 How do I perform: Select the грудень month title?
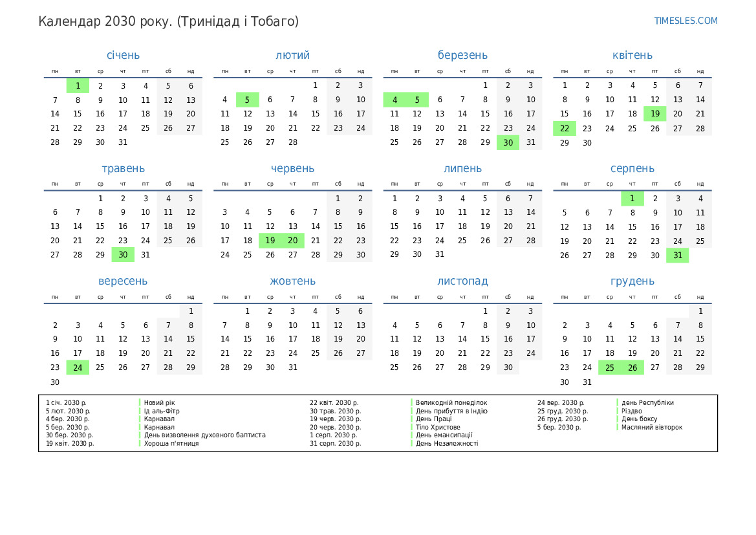632,281
